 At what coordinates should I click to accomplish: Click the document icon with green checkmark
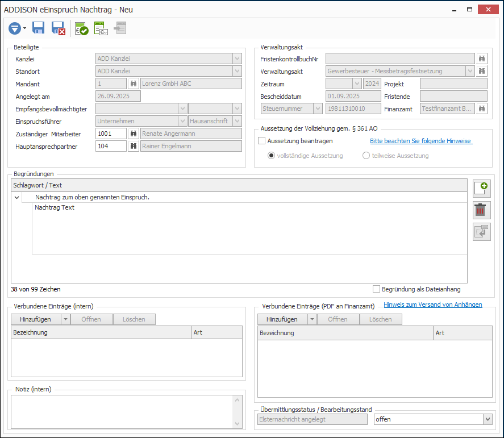coord(81,28)
